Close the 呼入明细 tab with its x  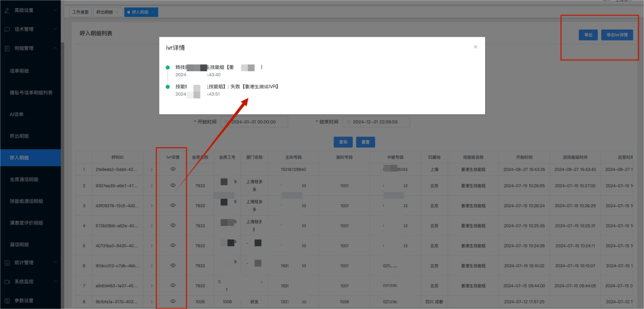click(152, 12)
